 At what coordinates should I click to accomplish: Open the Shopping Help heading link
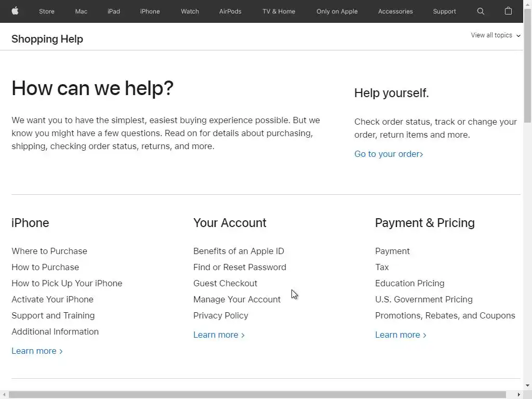click(x=47, y=39)
